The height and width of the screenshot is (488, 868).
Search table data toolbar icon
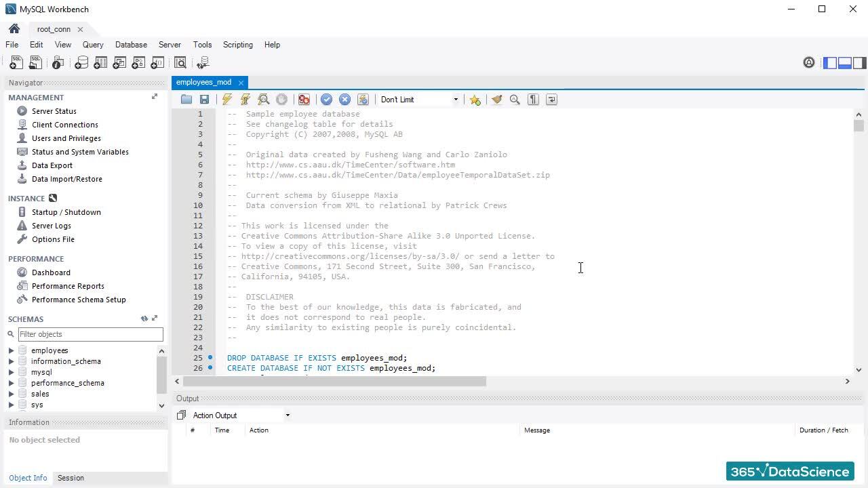pos(180,63)
